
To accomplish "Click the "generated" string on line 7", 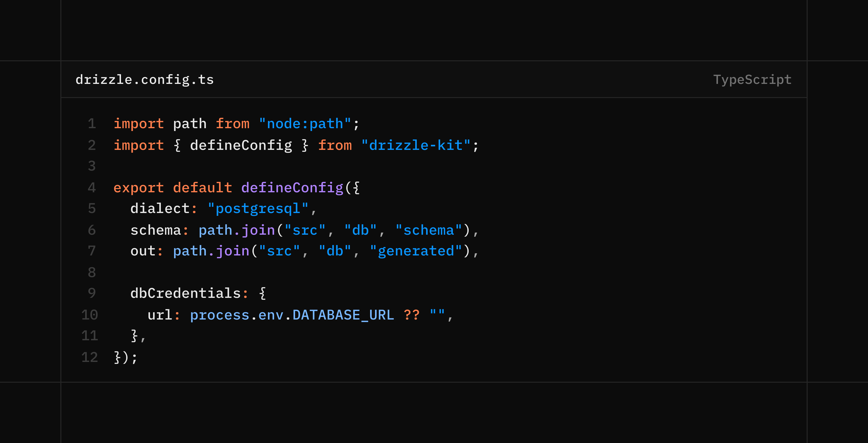I will coord(415,251).
